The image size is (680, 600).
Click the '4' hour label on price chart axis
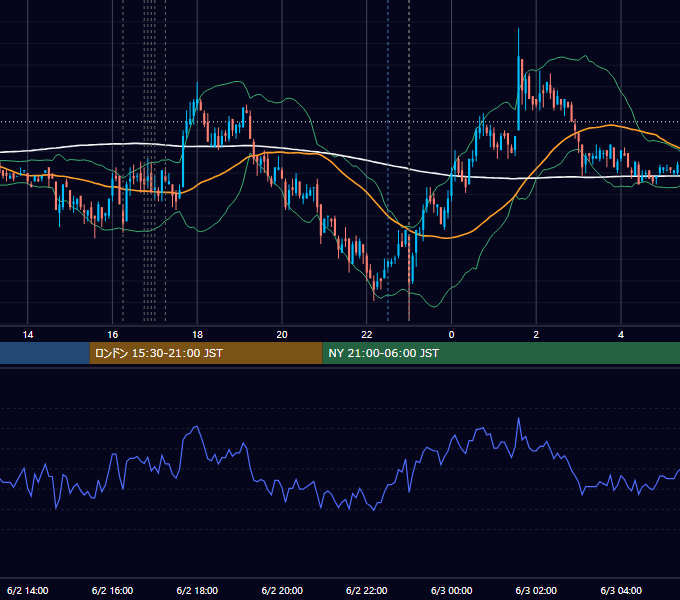(621, 335)
